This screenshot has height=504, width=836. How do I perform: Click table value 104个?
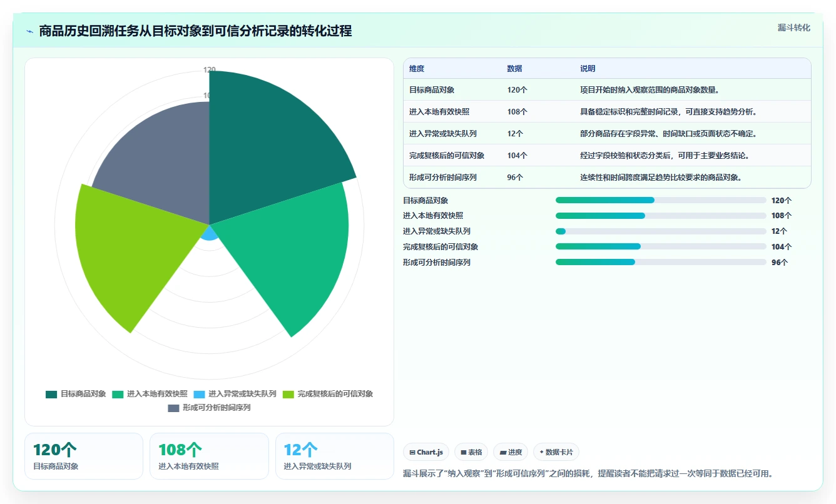[517, 156]
